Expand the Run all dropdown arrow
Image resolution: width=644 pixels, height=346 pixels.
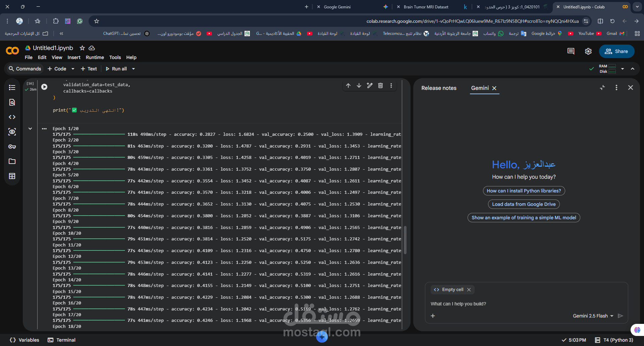pyautogui.click(x=133, y=69)
